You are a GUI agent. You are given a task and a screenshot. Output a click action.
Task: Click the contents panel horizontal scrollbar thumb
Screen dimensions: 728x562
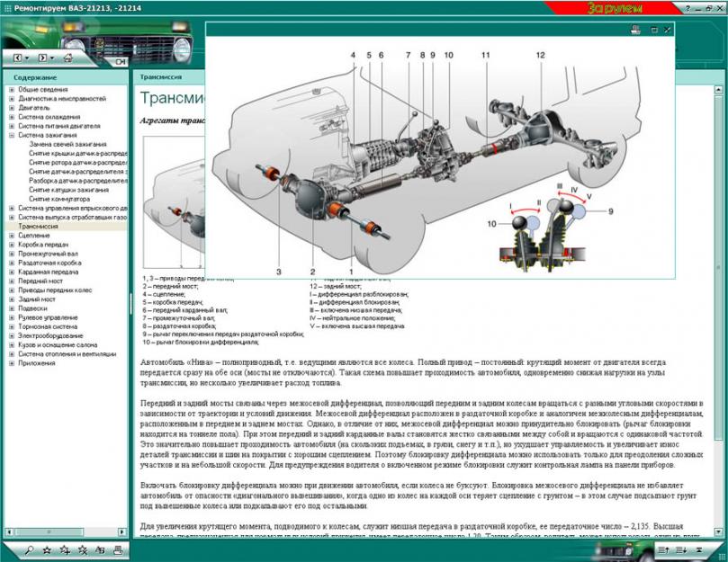pos(49,531)
